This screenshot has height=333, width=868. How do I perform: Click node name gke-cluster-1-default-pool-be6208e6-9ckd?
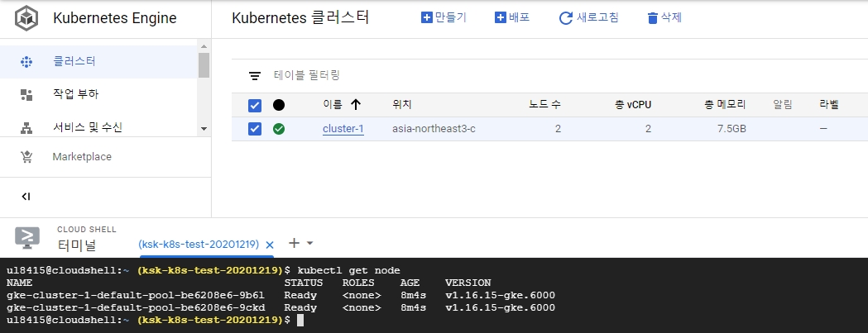(x=136, y=307)
